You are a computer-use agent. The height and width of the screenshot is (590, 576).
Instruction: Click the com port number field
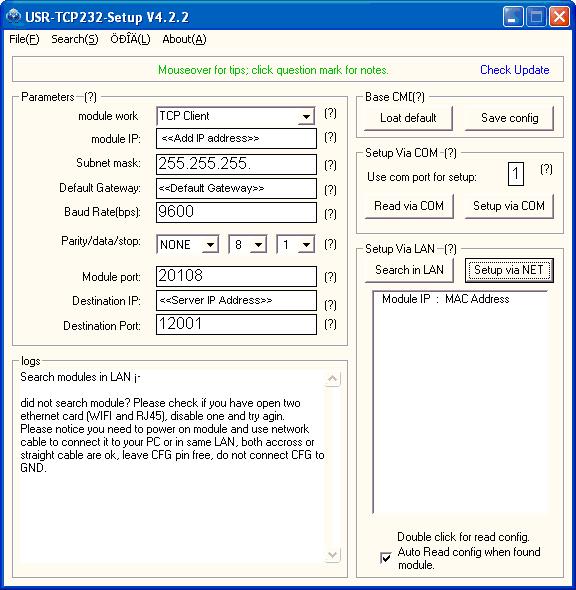[516, 174]
